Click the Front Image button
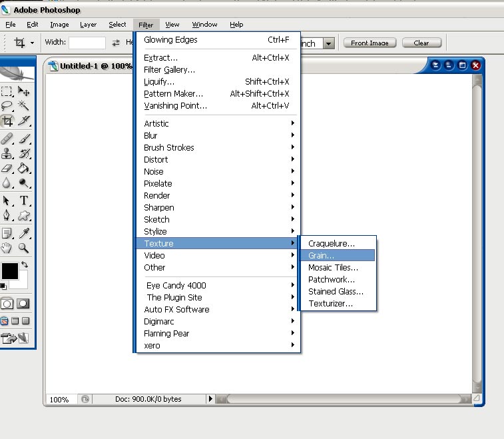 [370, 43]
